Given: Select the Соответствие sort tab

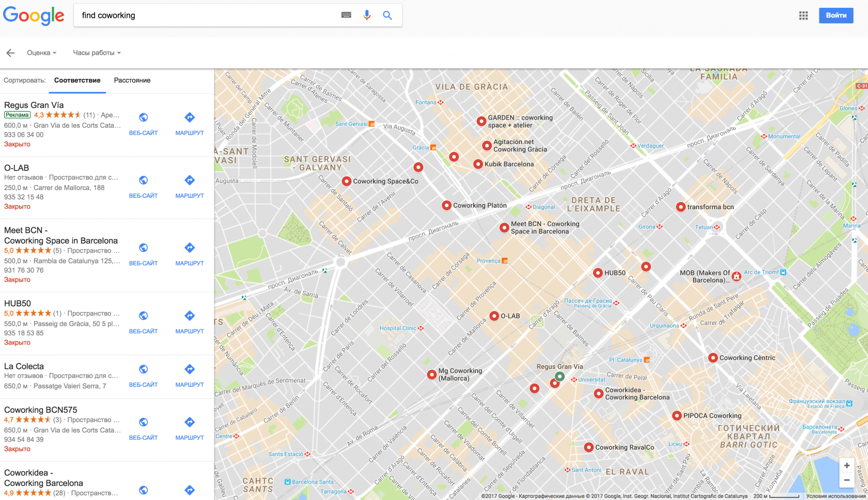Looking at the screenshot, I should tap(78, 81).
